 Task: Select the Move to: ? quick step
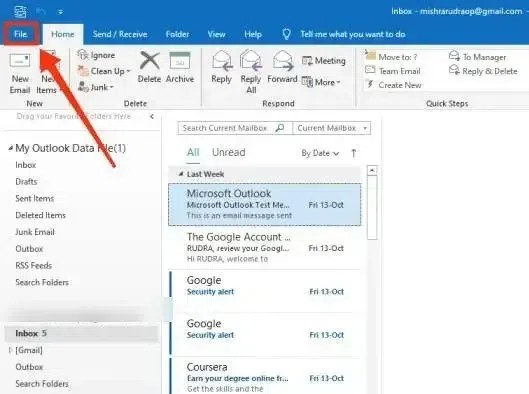tap(392, 57)
